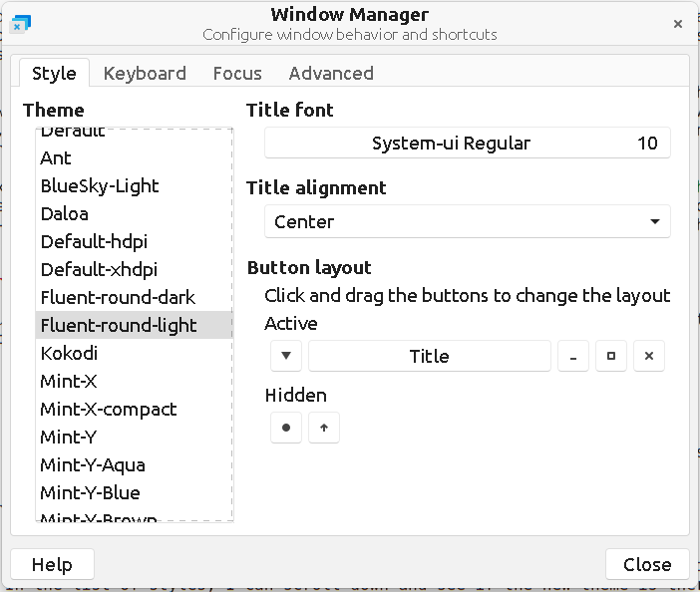Open the Title alignment dropdown
Viewport: 700px width, 592px height.
click(467, 221)
